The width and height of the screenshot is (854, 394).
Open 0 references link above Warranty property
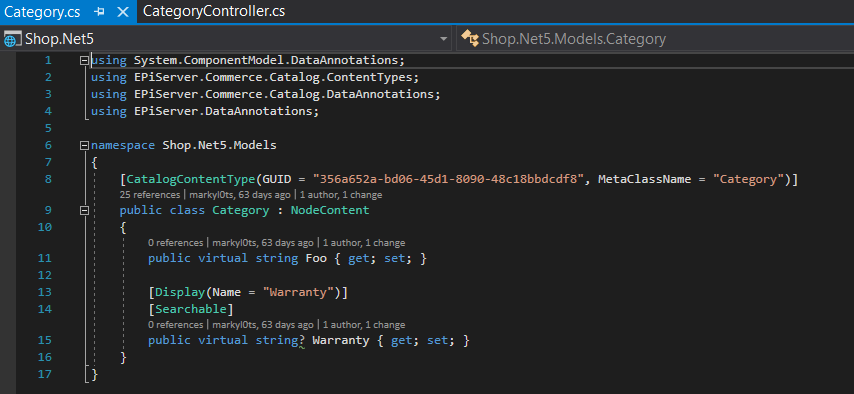175,325
